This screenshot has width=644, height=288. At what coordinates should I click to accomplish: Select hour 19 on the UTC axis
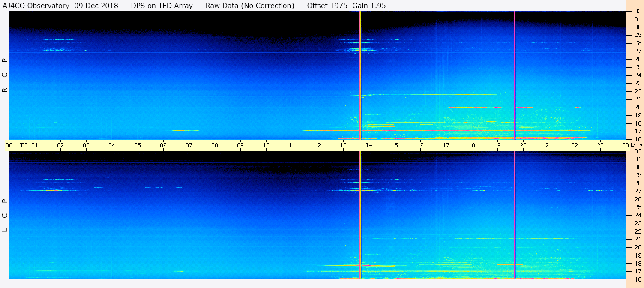[x=497, y=145]
